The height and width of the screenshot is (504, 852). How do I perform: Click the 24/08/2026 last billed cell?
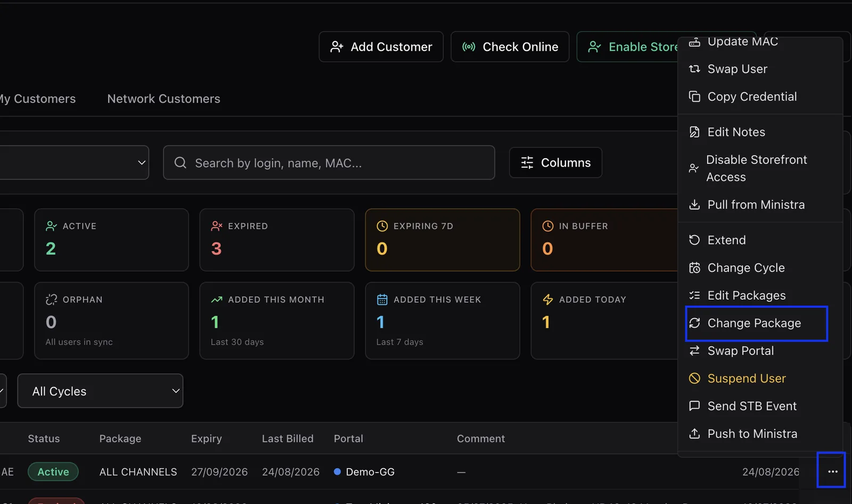tap(291, 472)
